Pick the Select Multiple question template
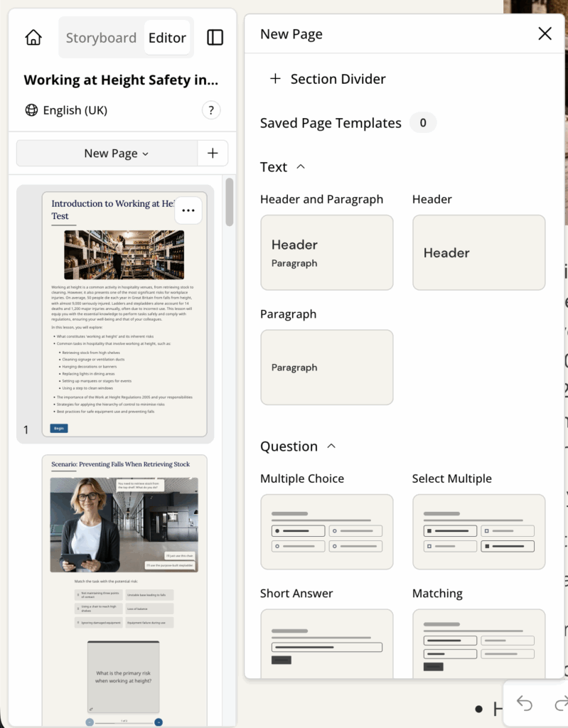 pos(478,532)
